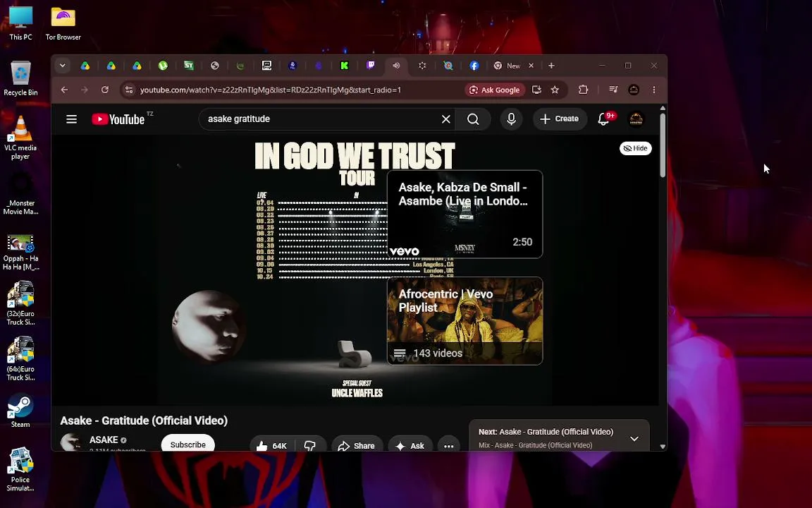
Task: Switch to the first Google Drive tab
Action: coord(85,66)
